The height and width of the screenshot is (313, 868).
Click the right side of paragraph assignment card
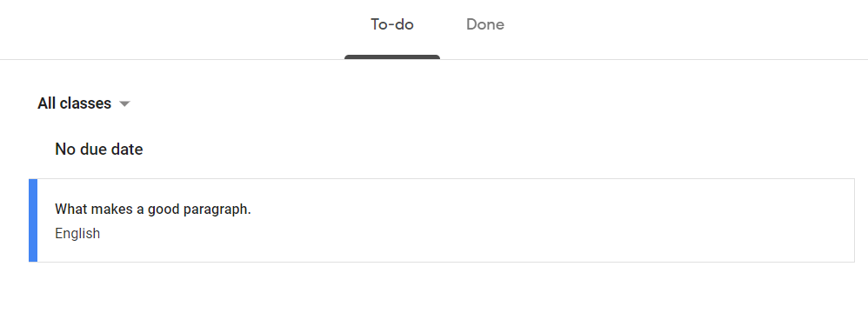[747, 220]
